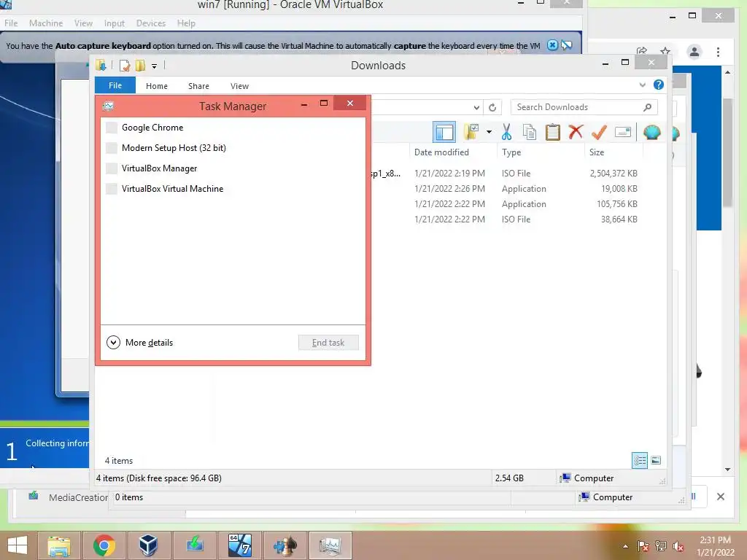Open folder options toolbar icon

coord(471,132)
